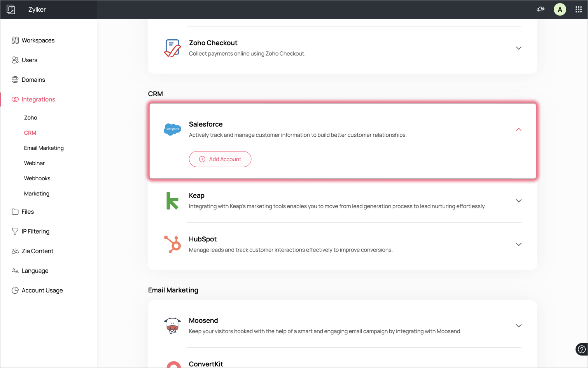Go to Users in the sidebar
The width and height of the screenshot is (588, 368).
click(x=30, y=60)
